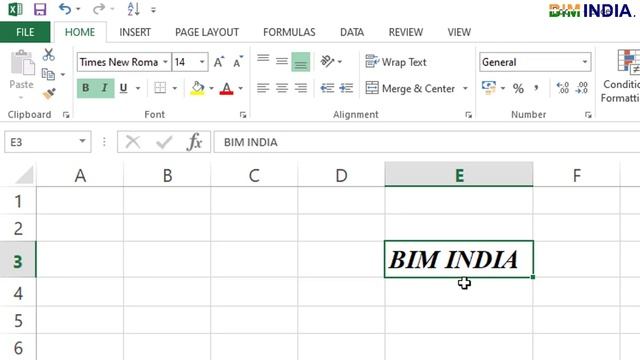
Task: Increase font size with the larger A
Action: tap(219, 62)
